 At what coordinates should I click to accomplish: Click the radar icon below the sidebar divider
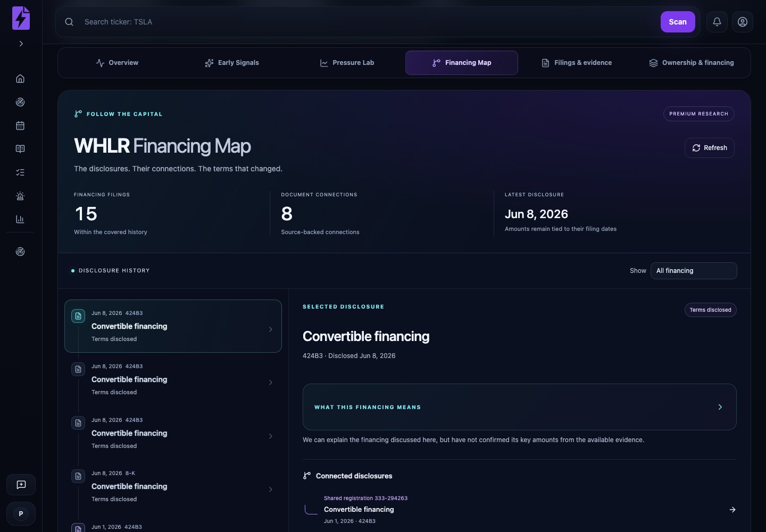coord(20,252)
